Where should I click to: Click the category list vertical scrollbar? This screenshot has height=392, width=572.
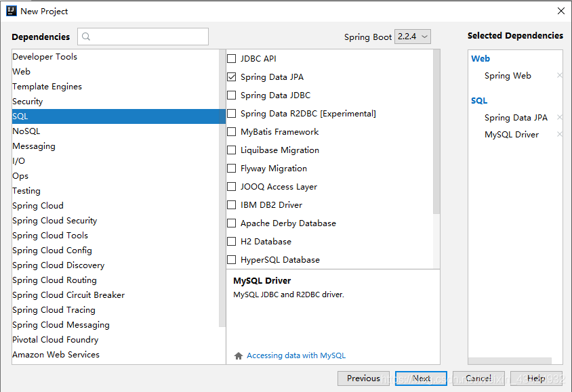[222, 188]
